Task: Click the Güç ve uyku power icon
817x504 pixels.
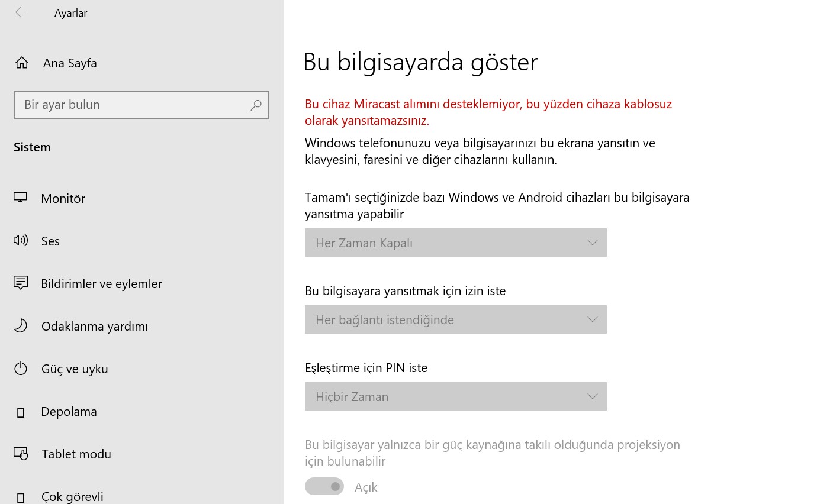Action: [21, 369]
